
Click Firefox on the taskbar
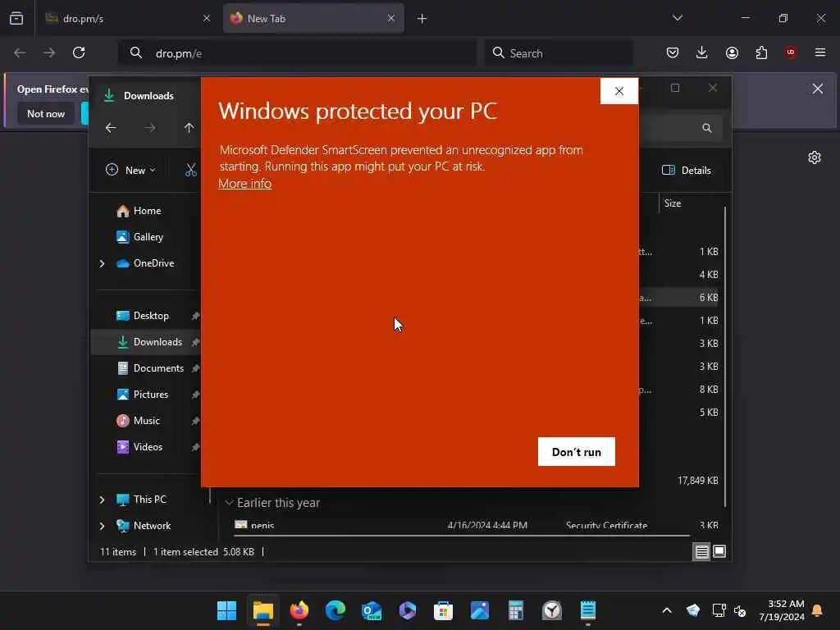click(299, 610)
